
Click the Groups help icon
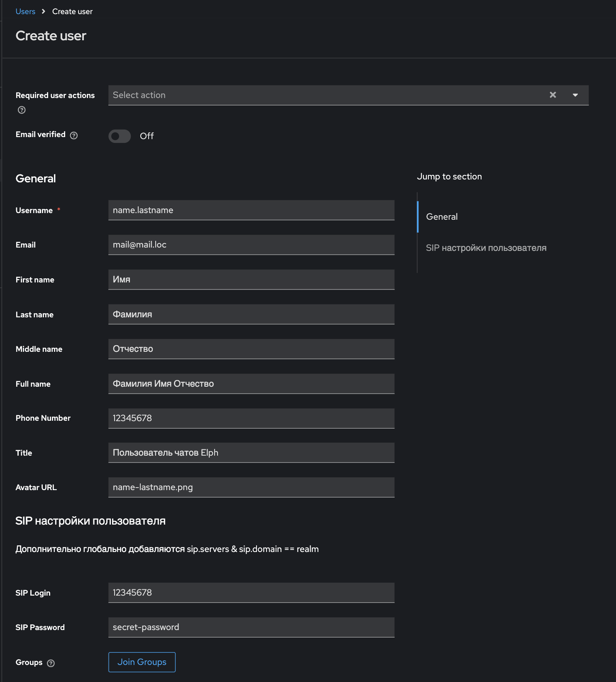click(51, 663)
